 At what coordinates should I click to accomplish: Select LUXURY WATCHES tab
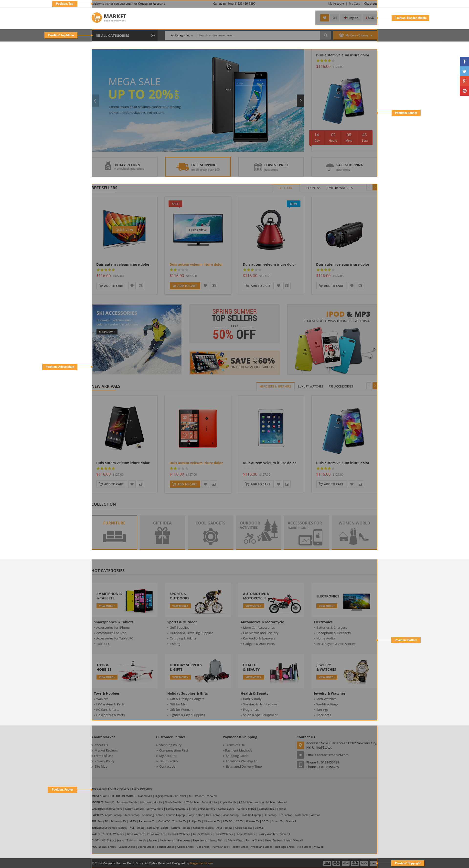(x=310, y=387)
